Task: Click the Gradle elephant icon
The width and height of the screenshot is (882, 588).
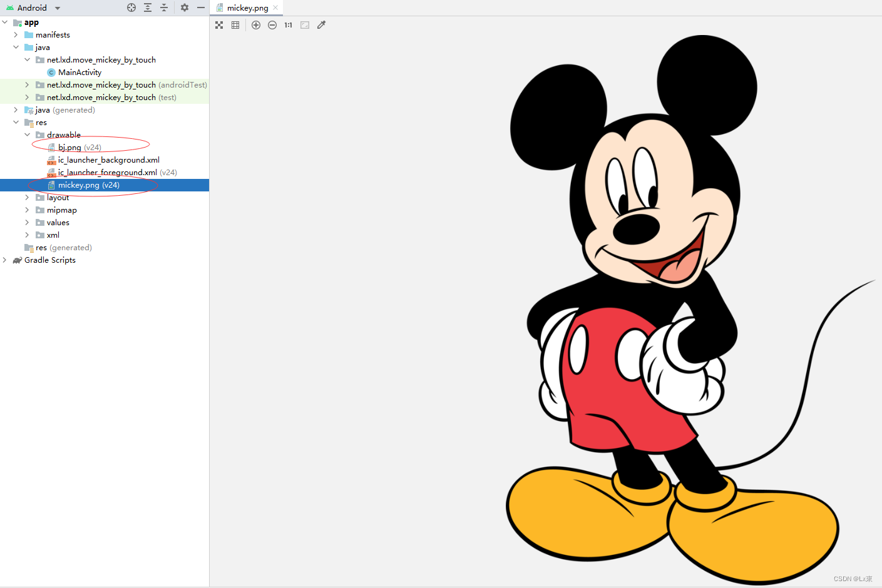Action: (18, 260)
